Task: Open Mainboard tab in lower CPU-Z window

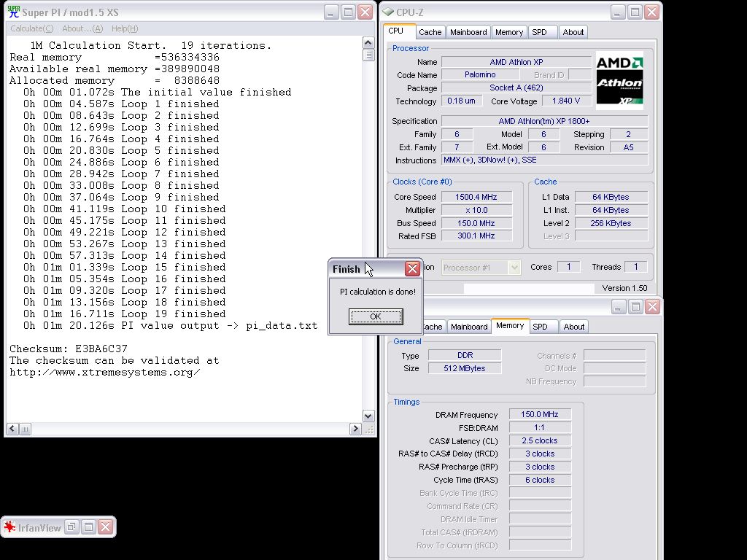Action: pos(469,327)
